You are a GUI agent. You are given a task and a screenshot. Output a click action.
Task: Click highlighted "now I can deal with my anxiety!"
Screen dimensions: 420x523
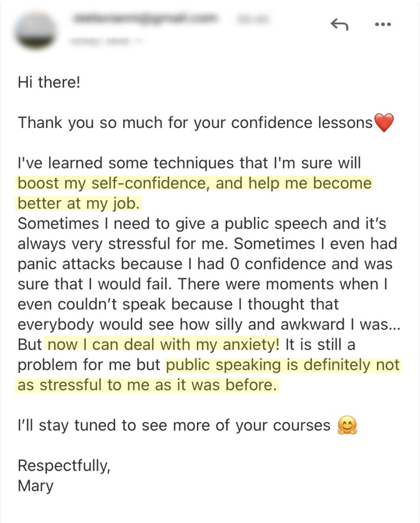click(x=163, y=344)
